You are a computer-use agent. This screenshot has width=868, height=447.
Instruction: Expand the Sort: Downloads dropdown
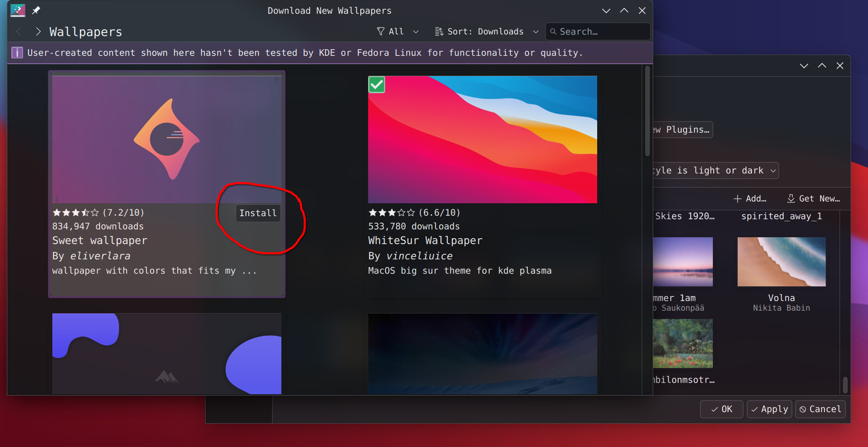[486, 32]
